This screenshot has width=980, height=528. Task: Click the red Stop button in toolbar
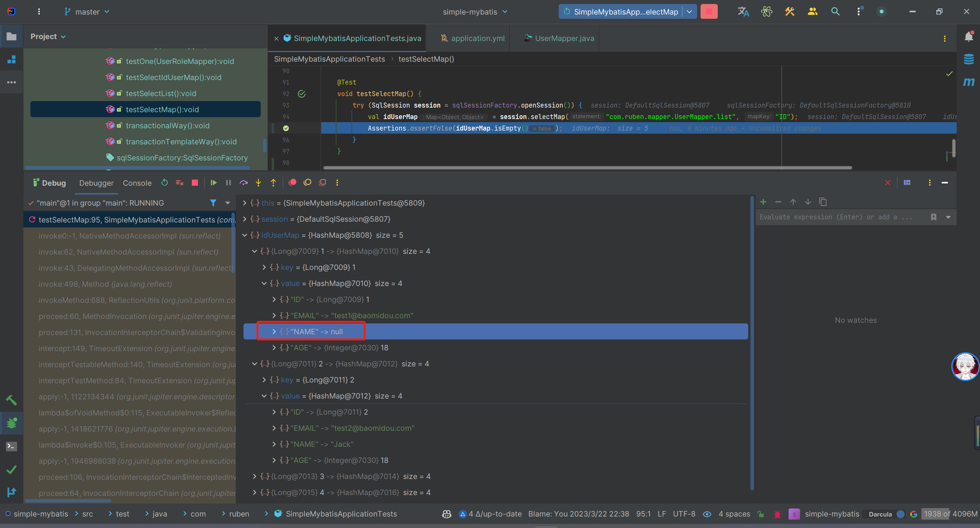tap(709, 11)
